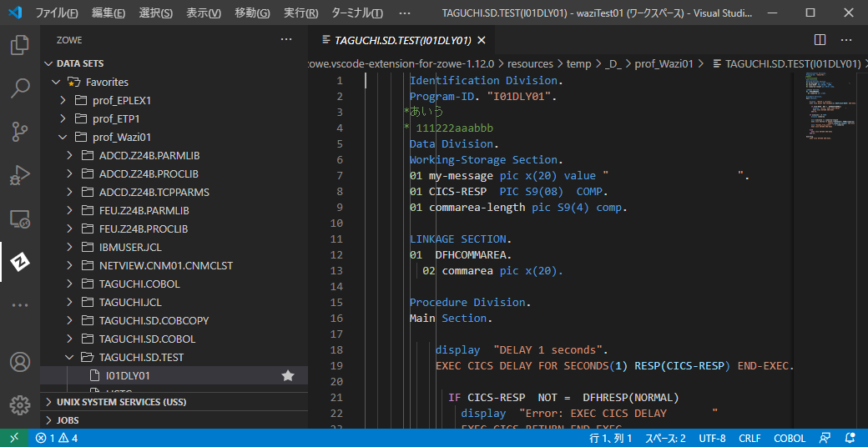The width and height of the screenshot is (868, 447).
Task: Open the Accounts menu icon
Action: (x=20, y=362)
